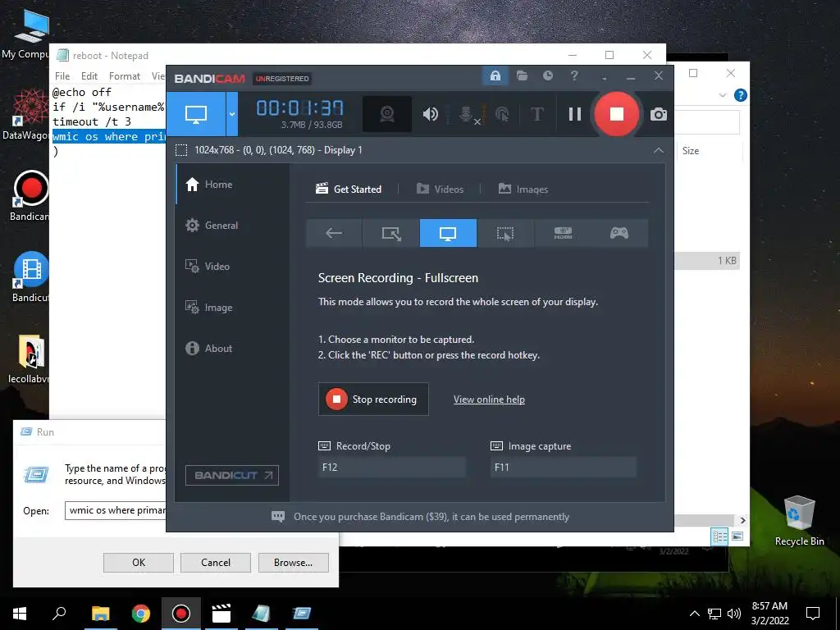Select the around mouse recording mode icon
The image size is (840, 630).
[505, 233]
